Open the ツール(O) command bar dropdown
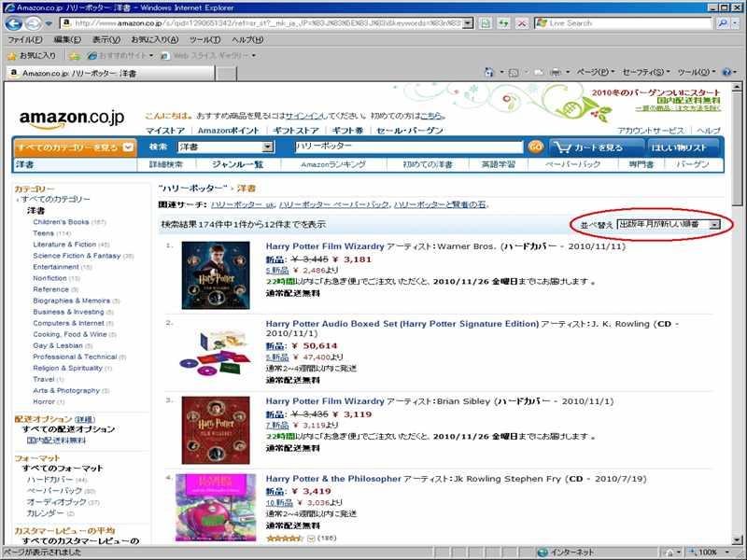This screenshot has height=560, width=747. click(697, 73)
